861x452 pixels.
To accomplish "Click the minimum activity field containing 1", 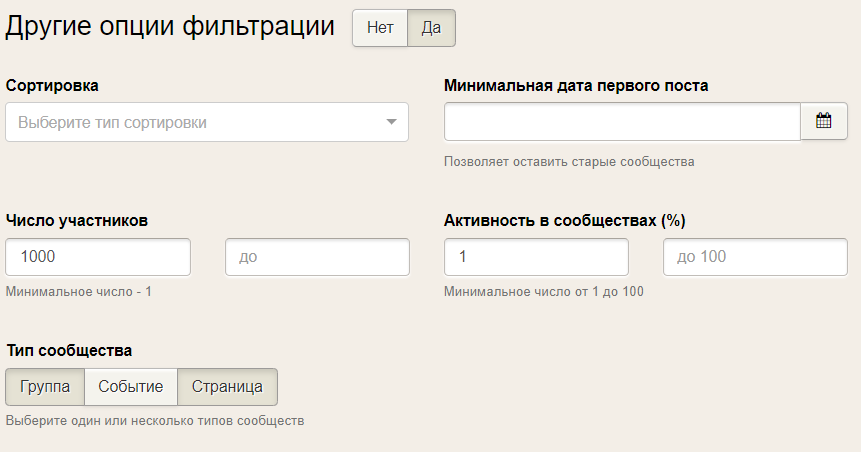I will [x=536, y=257].
